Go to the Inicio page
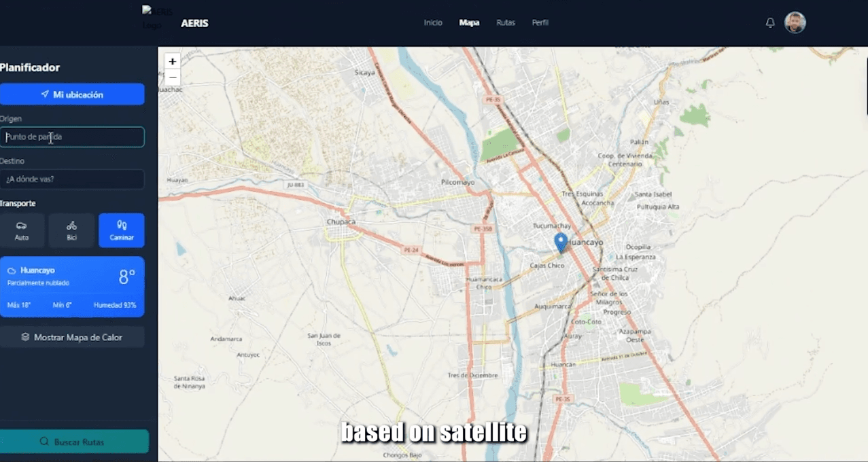 pos(433,22)
